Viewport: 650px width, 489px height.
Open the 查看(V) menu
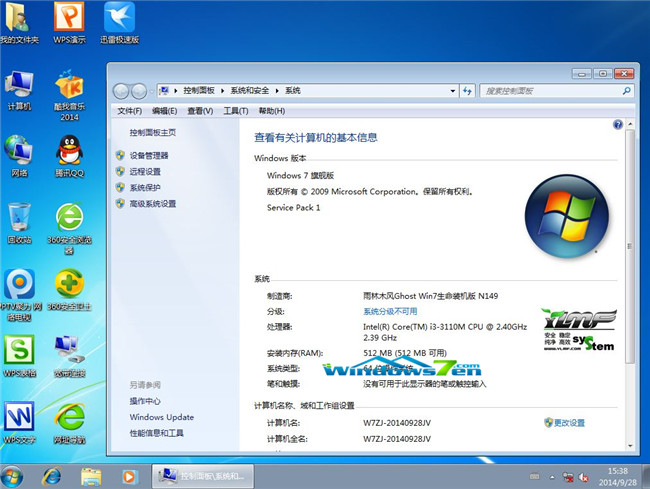tap(200, 111)
